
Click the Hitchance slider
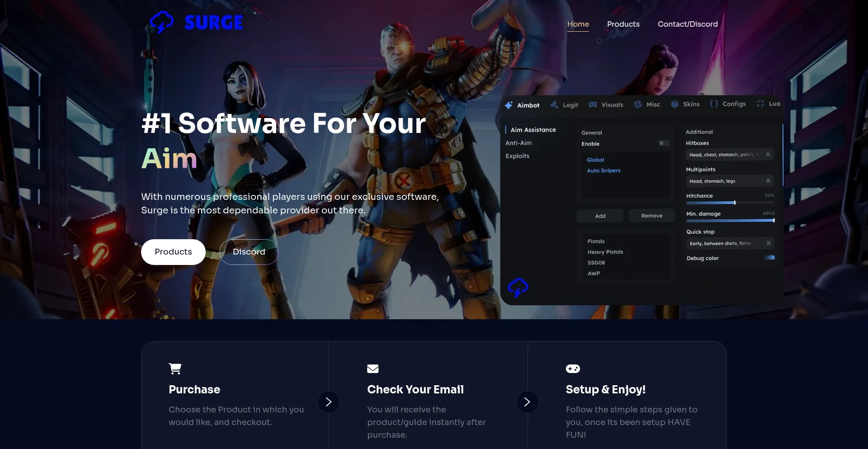coord(730,203)
